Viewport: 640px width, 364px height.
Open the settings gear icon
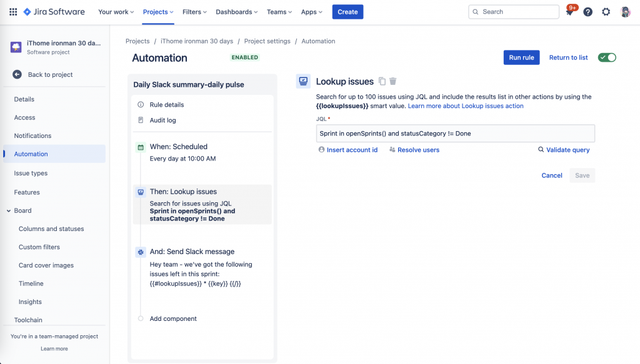(x=606, y=12)
